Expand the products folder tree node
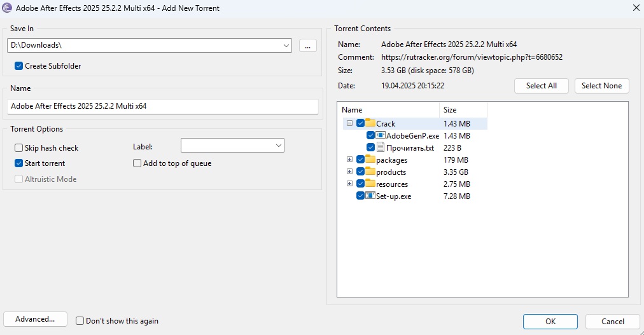Screen dimensions: 644x335 [349, 172]
